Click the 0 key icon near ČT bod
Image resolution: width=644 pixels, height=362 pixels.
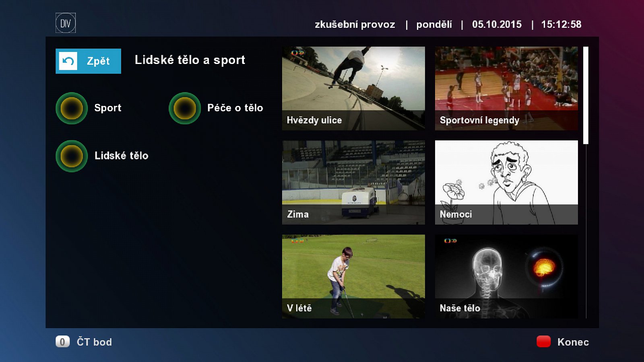pos(62,342)
